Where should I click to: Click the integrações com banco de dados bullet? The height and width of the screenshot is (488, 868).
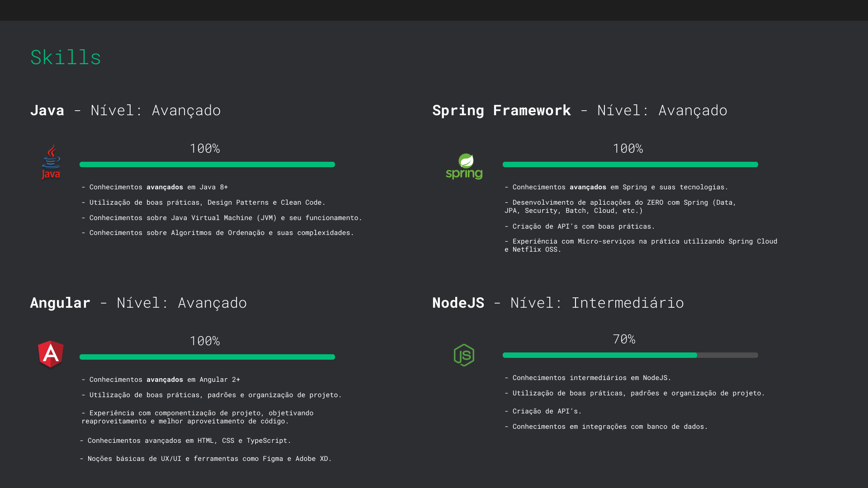pyautogui.click(x=606, y=427)
